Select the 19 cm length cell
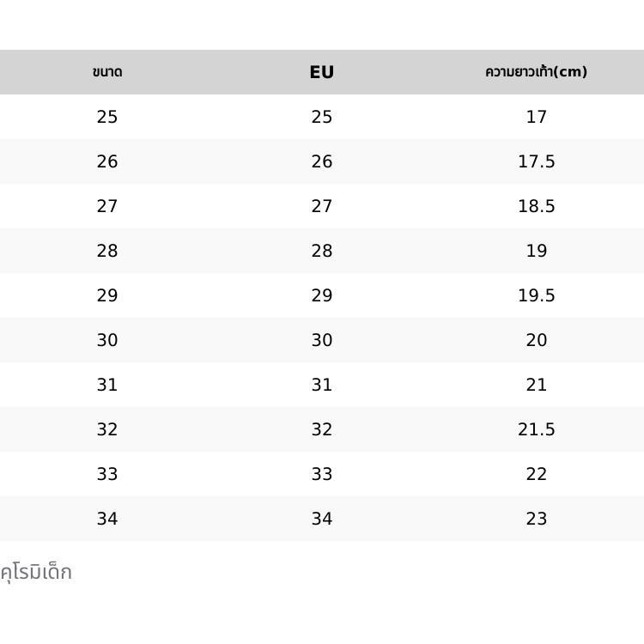The height and width of the screenshot is (644, 644). (x=536, y=251)
